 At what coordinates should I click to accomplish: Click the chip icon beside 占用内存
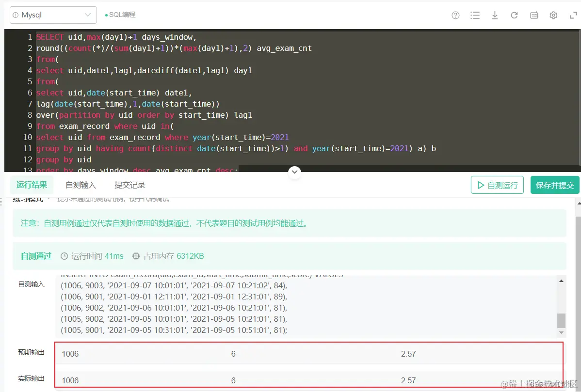click(136, 256)
